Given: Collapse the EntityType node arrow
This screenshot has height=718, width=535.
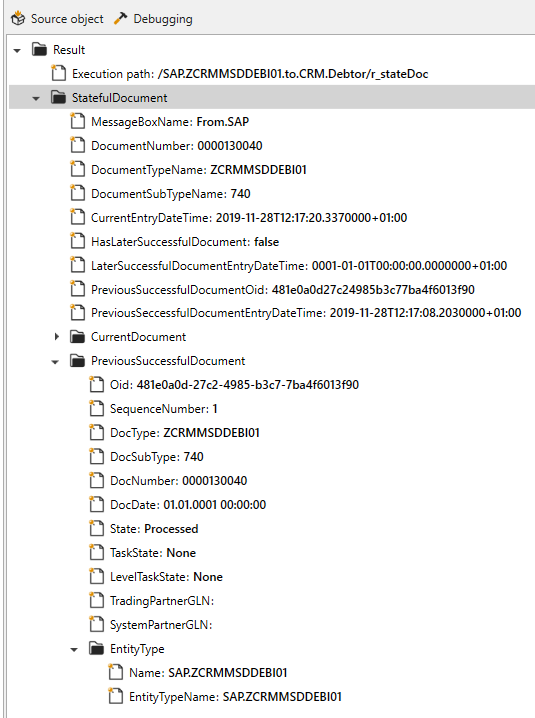Looking at the screenshot, I should point(74,649).
